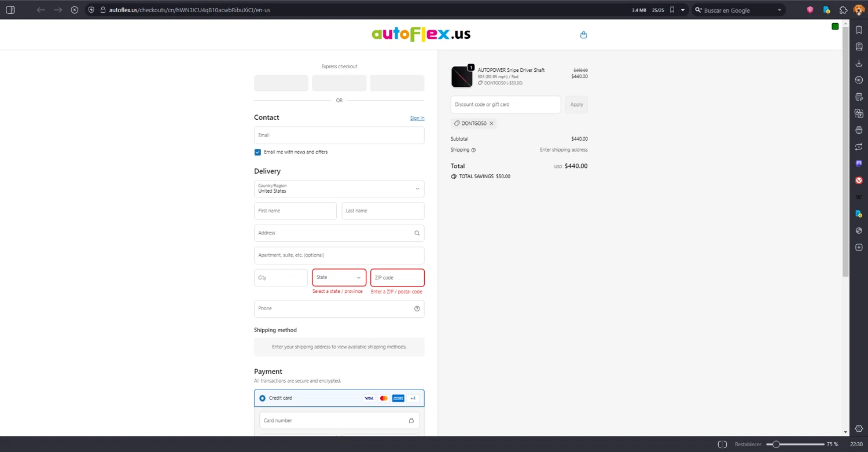The image size is (868, 452).
Task: Bookmark this page from the address bar
Action: point(672,10)
